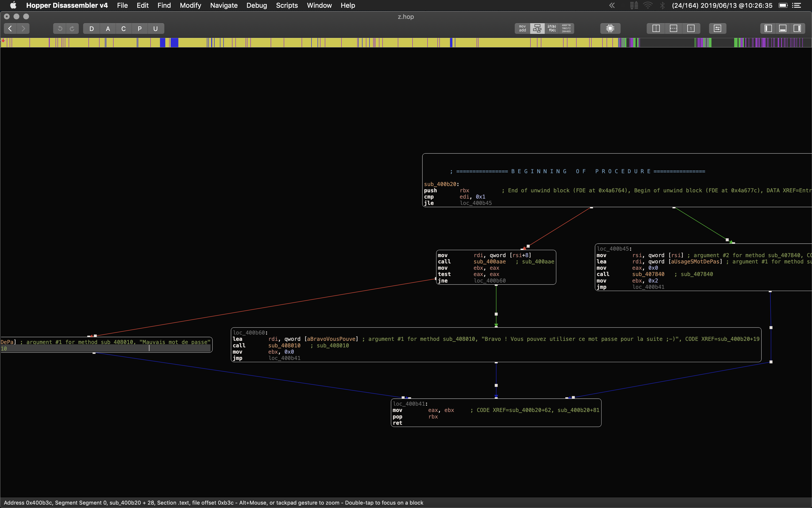
Task: Click the call sub_400aae instruction operand
Action: [x=490, y=261]
